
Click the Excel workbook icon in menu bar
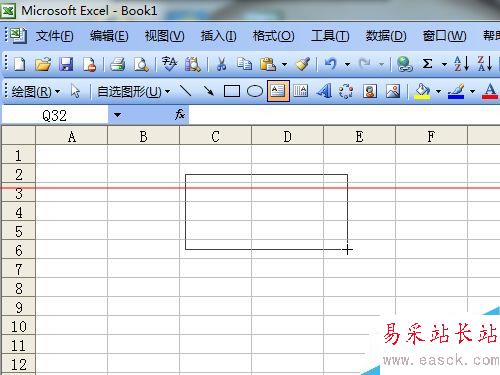point(18,35)
